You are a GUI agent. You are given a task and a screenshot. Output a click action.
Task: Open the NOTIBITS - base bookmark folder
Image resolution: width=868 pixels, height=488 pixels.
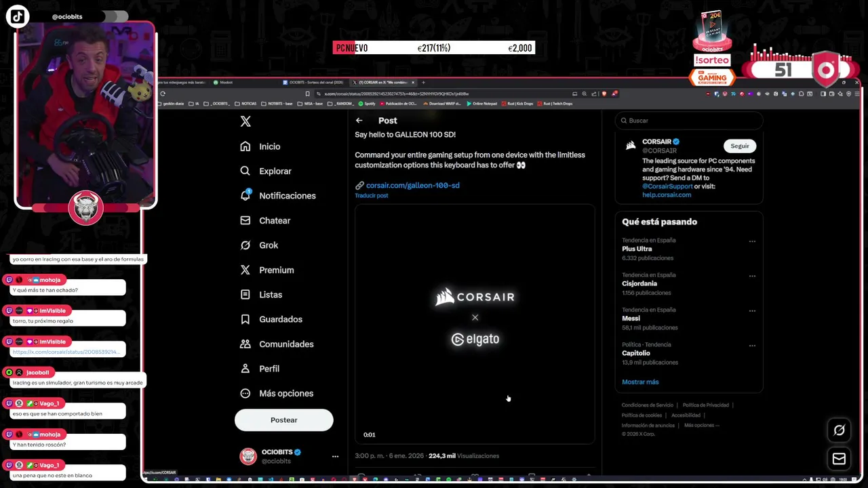tap(277, 104)
